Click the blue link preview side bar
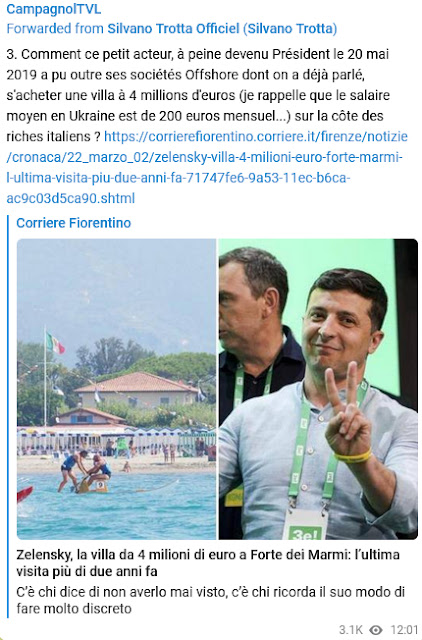Image resolution: width=422 pixels, height=640 pixels. pyautogui.click(x=8, y=416)
